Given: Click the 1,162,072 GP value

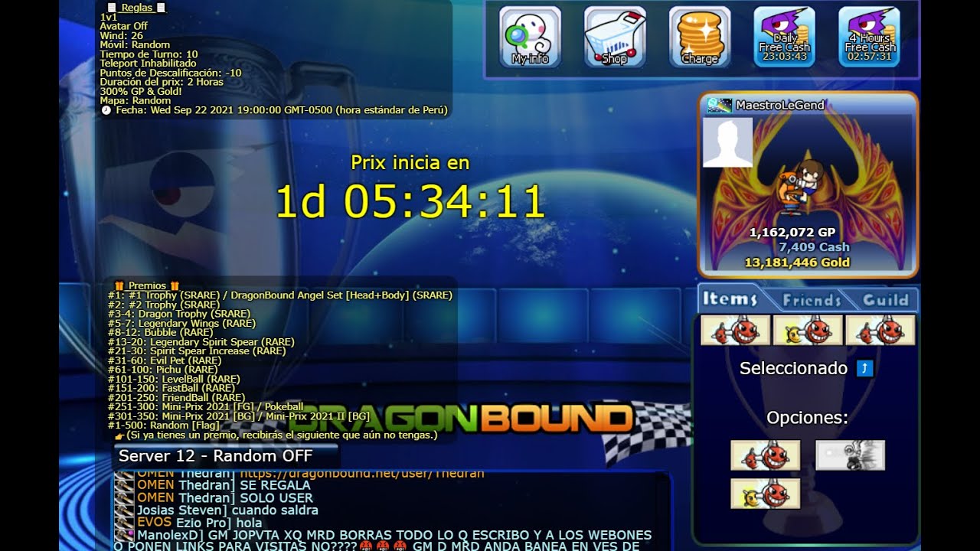Looking at the screenshot, I should 792,232.
